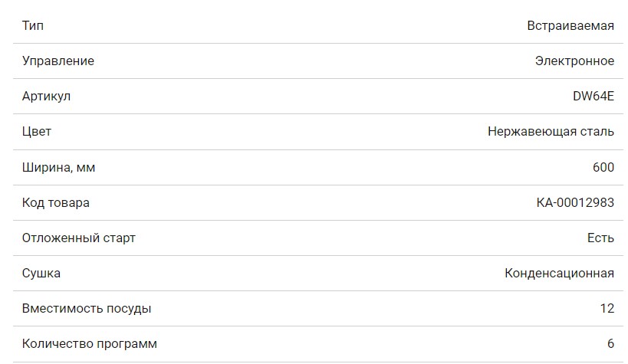Image resolution: width=628 pixels, height=364 pixels.
Task: Click the "Тип" row label
Action: point(33,26)
